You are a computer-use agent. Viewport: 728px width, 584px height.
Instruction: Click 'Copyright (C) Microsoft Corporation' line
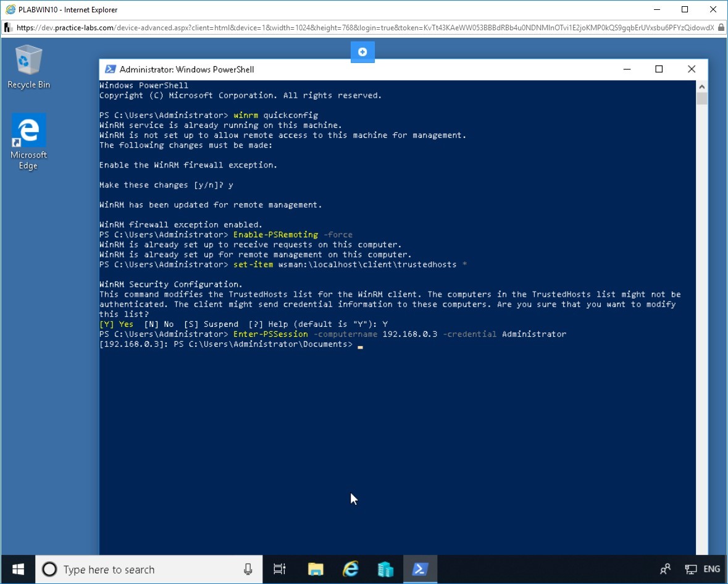(x=240, y=95)
